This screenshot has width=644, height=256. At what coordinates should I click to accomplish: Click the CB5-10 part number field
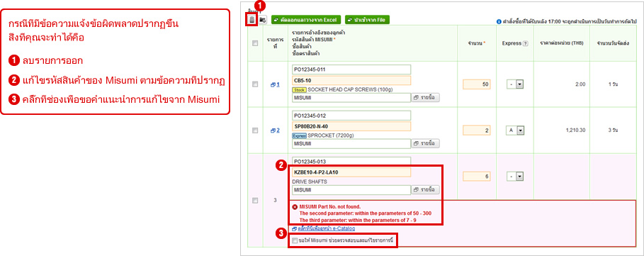(x=351, y=80)
